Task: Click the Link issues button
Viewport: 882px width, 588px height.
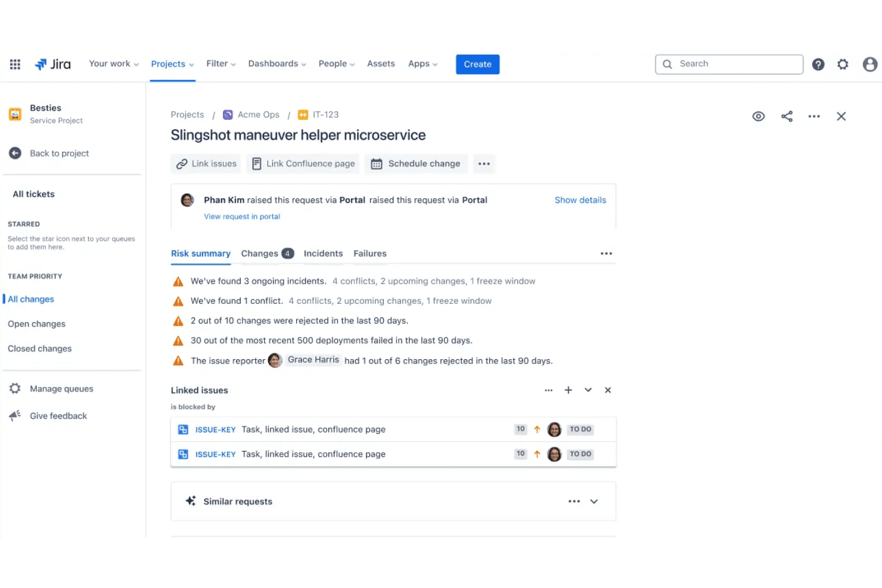Action: pos(206,164)
